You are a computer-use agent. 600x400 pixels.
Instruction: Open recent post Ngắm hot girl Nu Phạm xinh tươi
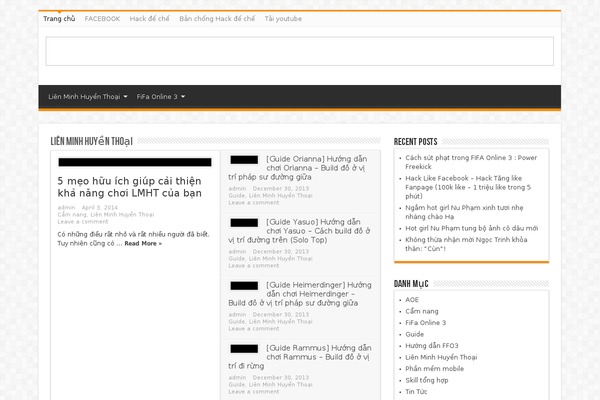point(464,212)
